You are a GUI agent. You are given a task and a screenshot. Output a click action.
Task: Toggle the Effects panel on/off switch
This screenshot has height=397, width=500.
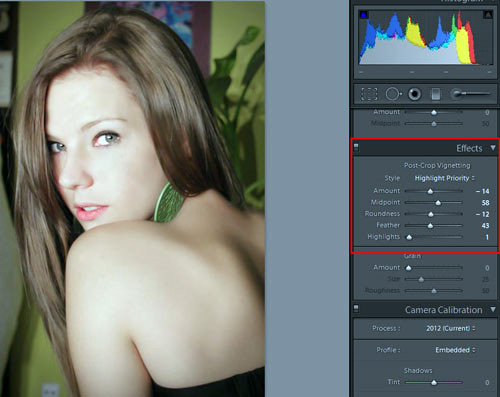pos(356,147)
